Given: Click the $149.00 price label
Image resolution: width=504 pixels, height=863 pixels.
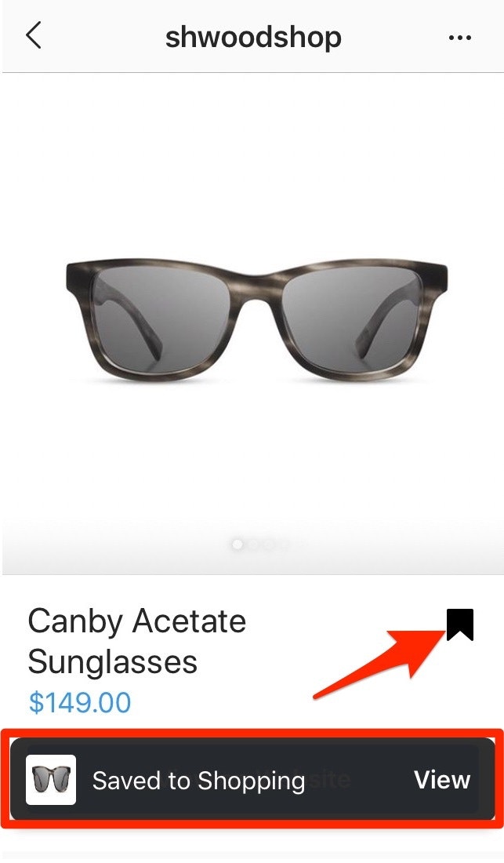Looking at the screenshot, I should click(80, 702).
